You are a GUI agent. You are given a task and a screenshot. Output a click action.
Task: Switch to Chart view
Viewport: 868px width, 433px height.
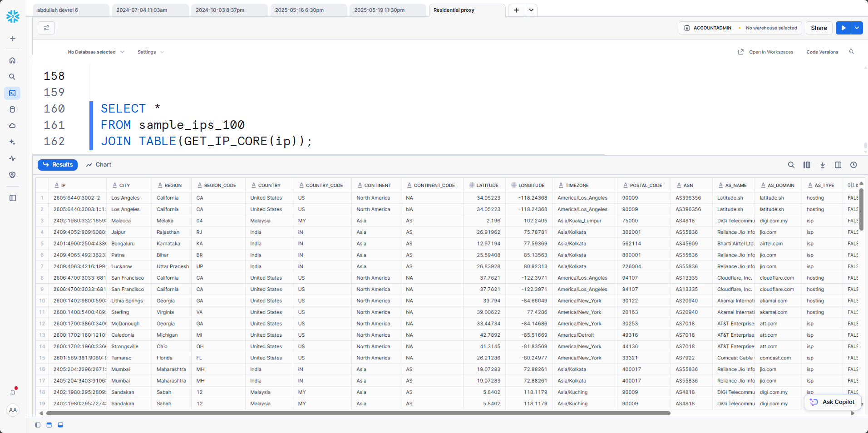point(99,165)
